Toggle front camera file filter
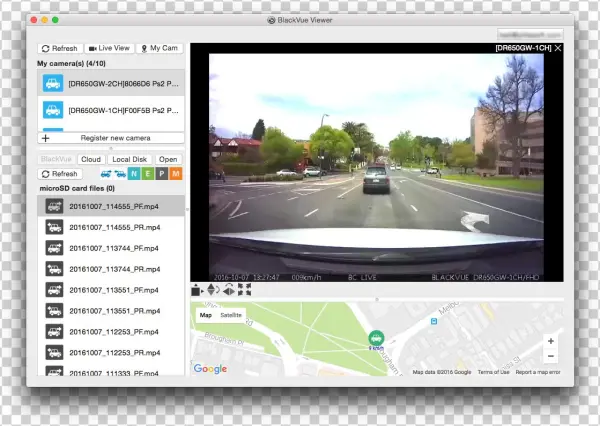The width and height of the screenshot is (600, 426). [106, 174]
